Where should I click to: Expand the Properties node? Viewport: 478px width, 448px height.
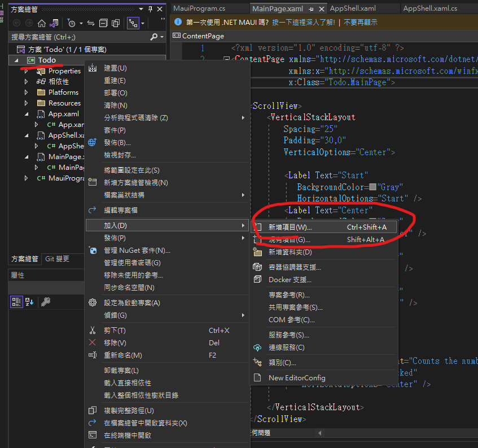tap(26, 71)
